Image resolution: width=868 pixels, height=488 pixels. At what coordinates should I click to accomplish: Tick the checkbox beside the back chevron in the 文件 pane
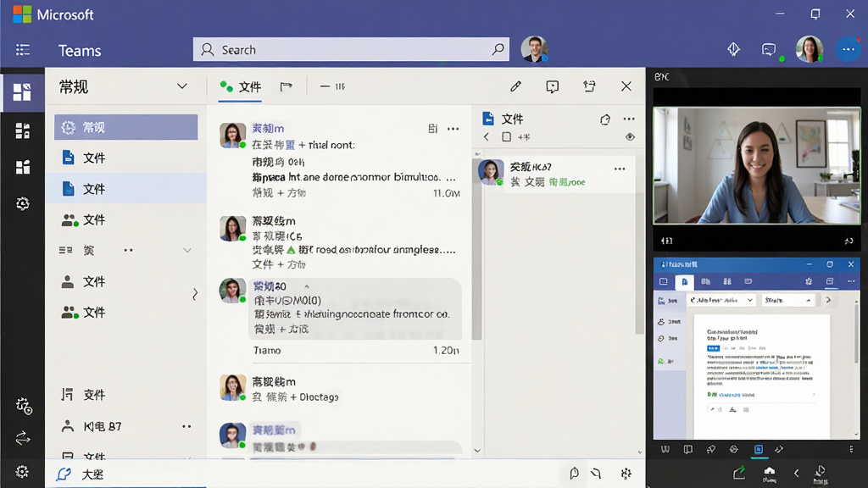(507, 136)
